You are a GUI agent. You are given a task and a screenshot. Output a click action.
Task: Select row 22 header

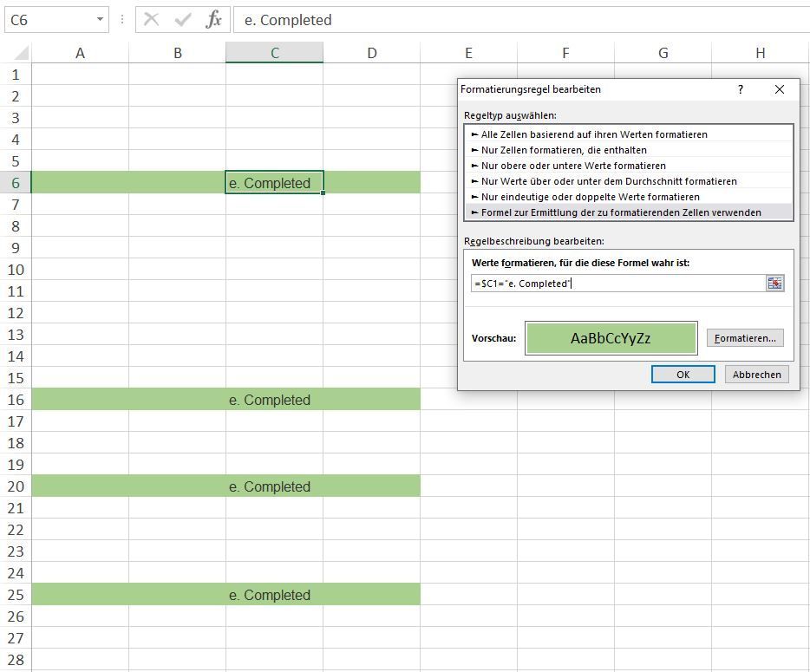[x=16, y=530]
